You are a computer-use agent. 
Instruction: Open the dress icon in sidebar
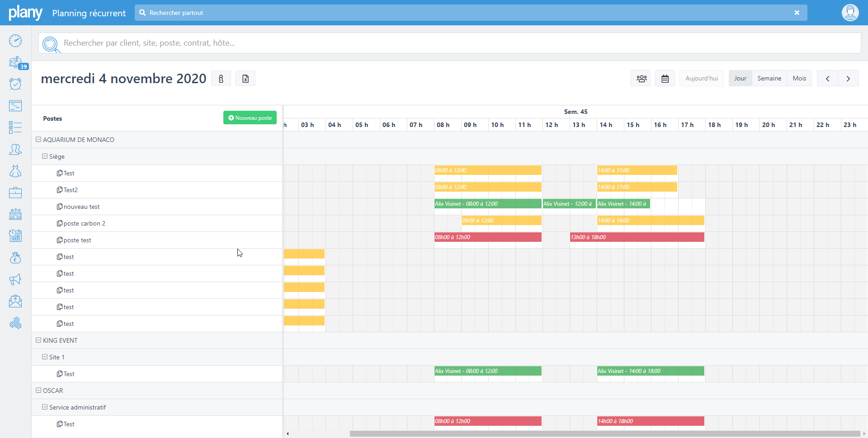(x=15, y=171)
